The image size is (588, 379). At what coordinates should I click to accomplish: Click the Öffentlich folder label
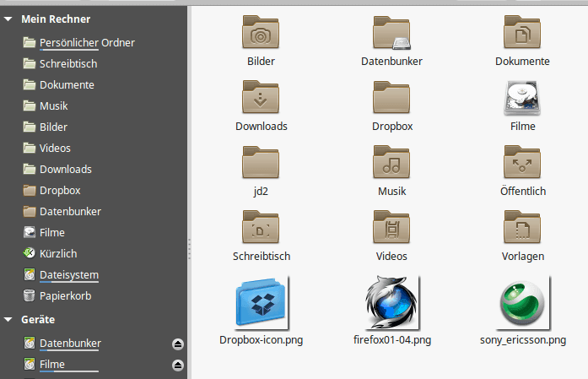[x=523, y=191]
